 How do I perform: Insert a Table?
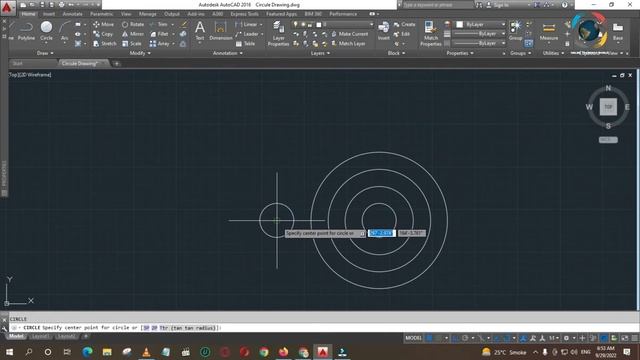click(245, 44)
